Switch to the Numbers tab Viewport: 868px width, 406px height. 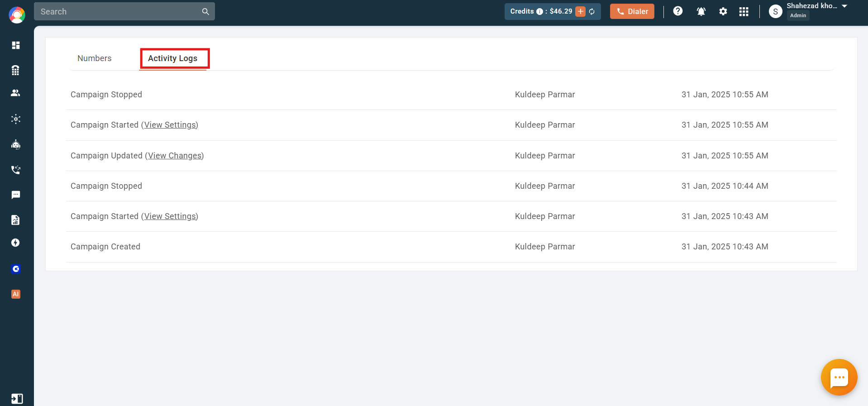pyautogui.click(x=94, y=58)
